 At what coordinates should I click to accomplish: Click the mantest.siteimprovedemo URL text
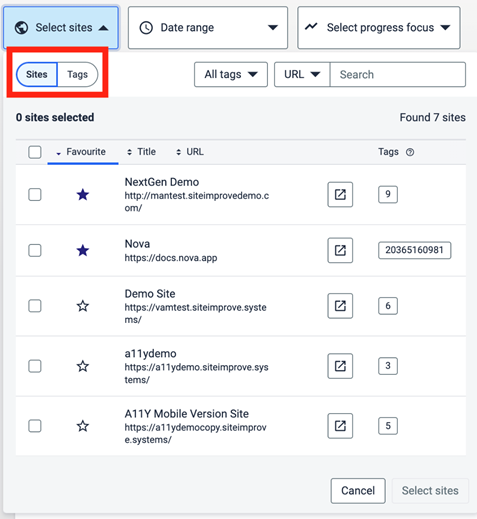tap(197, 202)
